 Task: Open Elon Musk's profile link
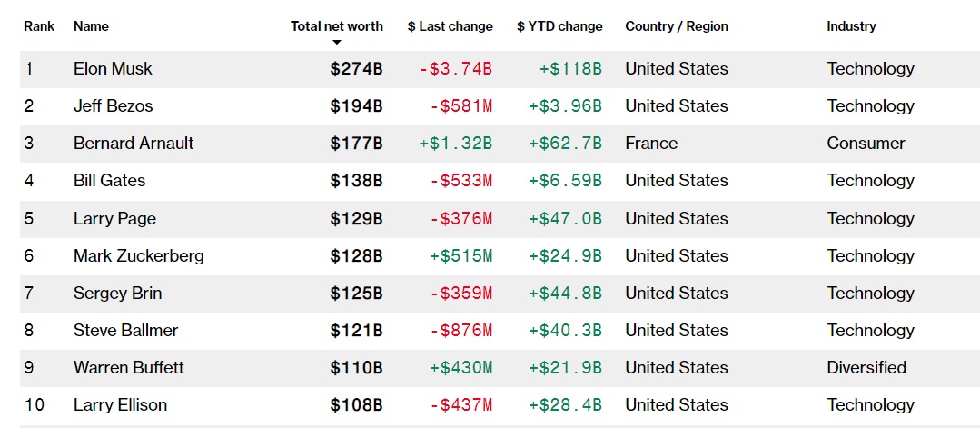point(113,69)
